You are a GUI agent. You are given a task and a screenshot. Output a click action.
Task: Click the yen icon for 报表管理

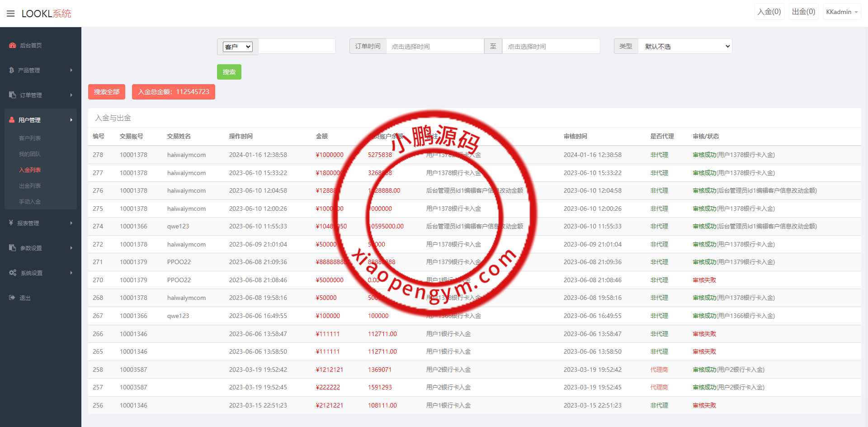[11, 223]
